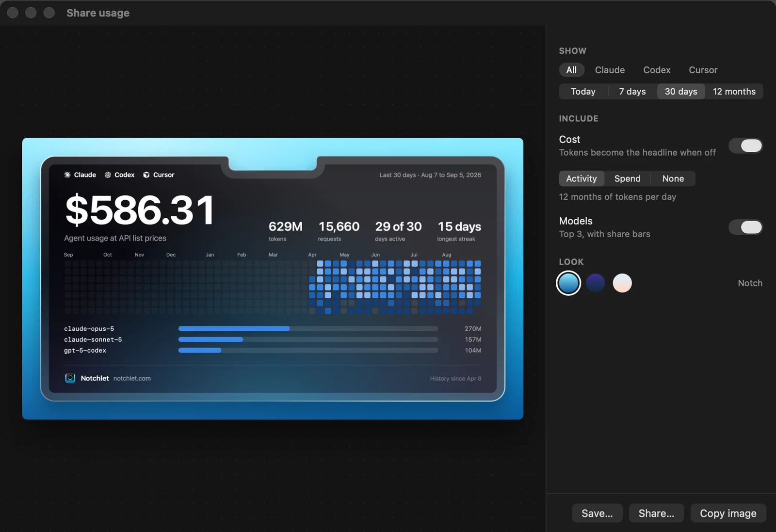
Task: Select the Today time range
Action: [x=583, y=91]
